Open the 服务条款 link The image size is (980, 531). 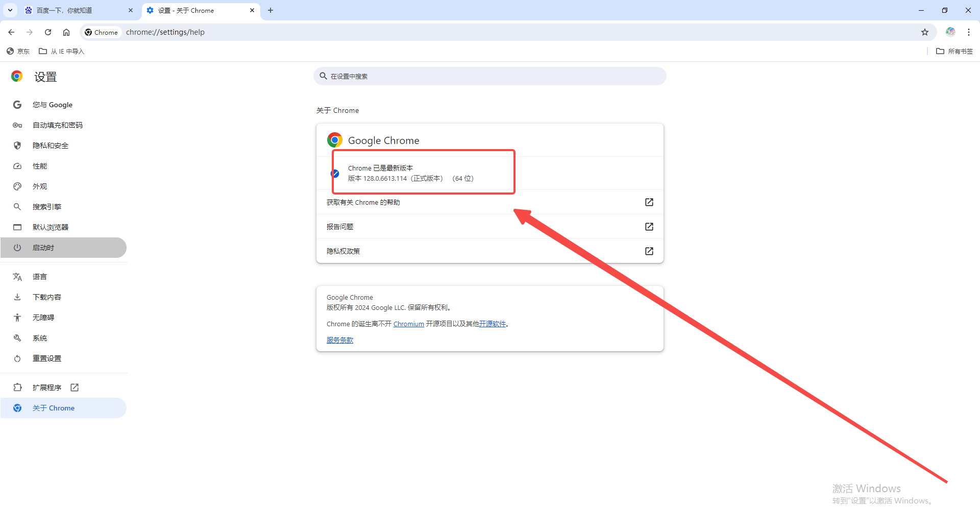coord(340,340)
